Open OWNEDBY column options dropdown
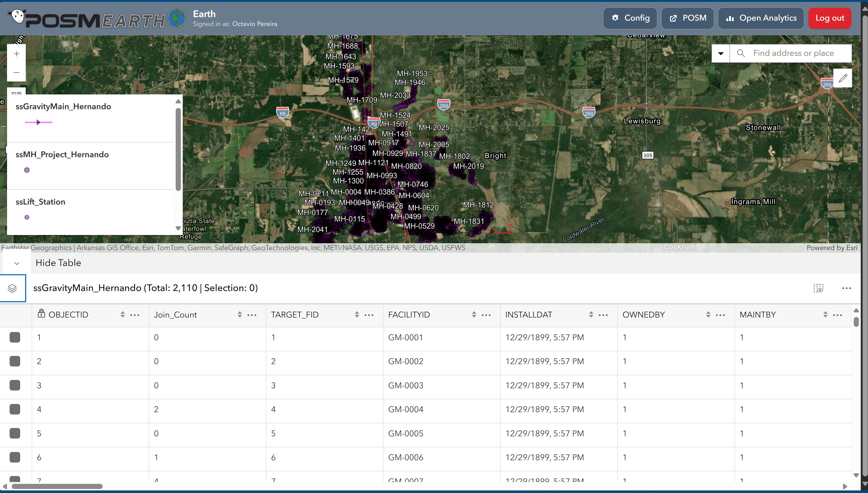 720,315
